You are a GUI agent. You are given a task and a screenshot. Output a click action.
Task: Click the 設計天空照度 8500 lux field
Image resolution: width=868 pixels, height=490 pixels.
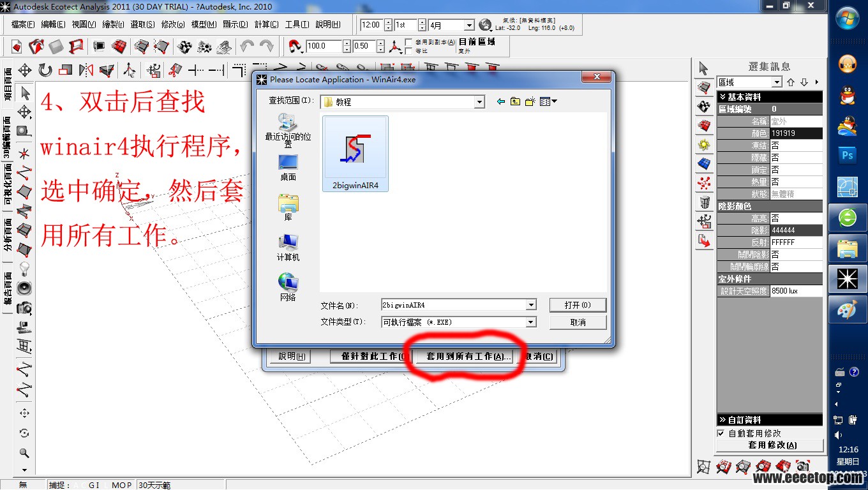point(796,291)
